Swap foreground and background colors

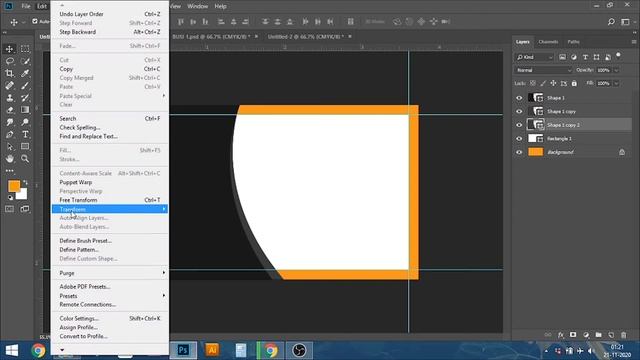[x=25, y=182]
